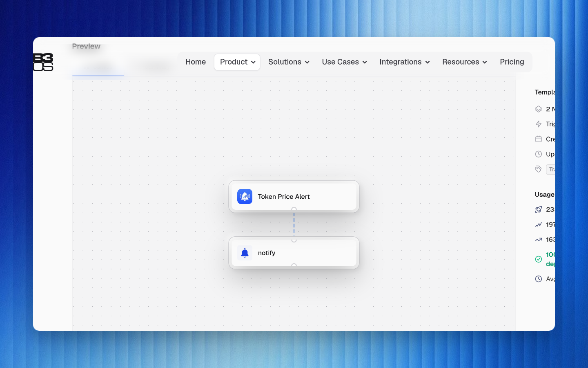Image resolution: width=588 pixels, height=368 pixels.
Task: Select the Token Price Alert node
Action: pos(294,197)
